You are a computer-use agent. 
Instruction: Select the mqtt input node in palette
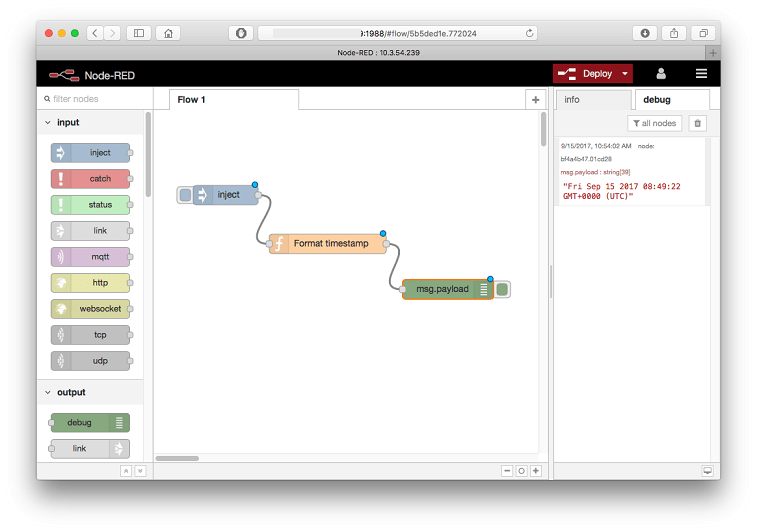coord(90,257)
